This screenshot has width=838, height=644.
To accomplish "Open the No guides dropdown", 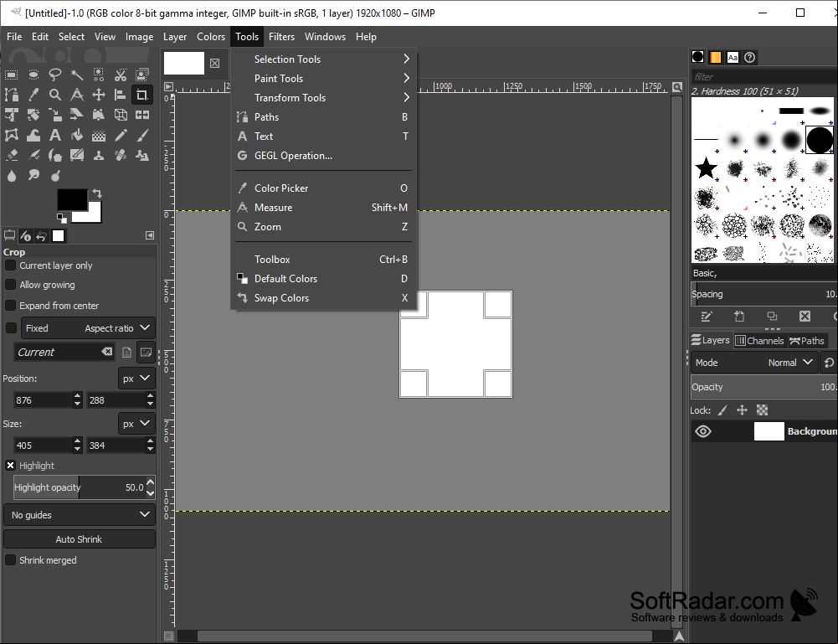I will [x=80, y=515].
